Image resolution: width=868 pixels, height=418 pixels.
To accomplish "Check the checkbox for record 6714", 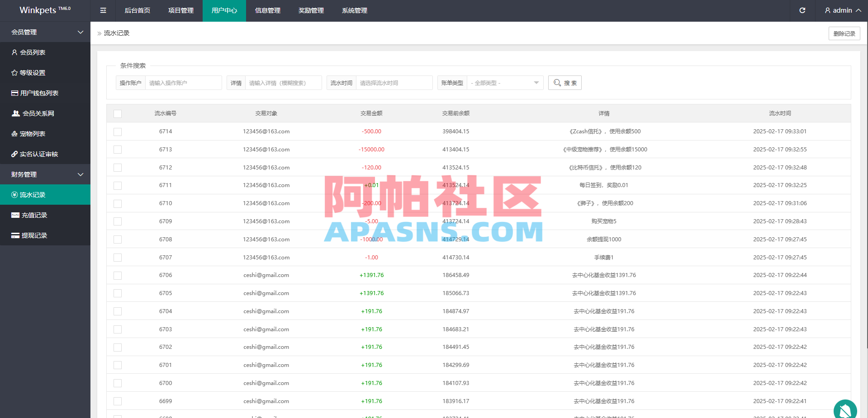I will pyautogui.click(x=118, y=132).
